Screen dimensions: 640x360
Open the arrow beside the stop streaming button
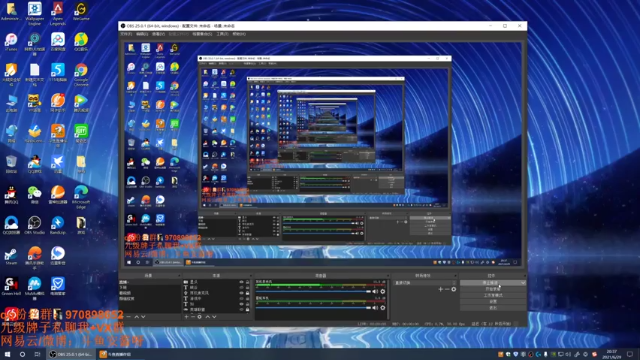[523, 283]
